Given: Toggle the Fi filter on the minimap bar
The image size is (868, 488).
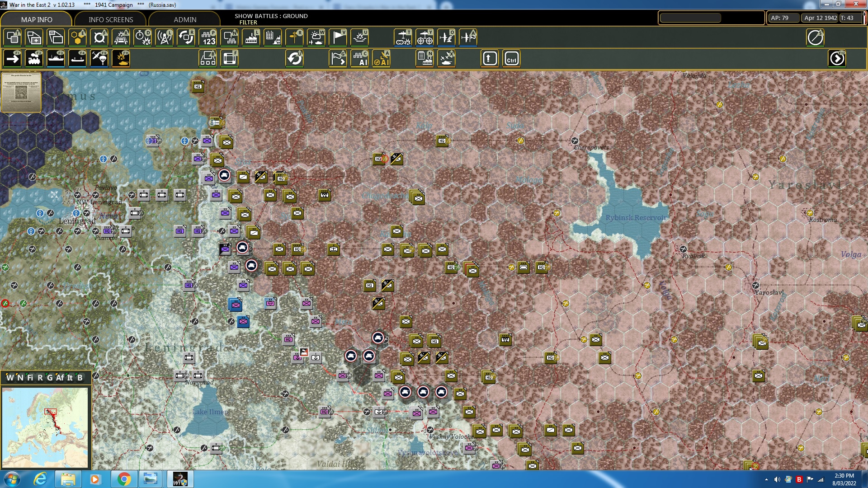Looking at the screenshot, I should coord(30,378).
